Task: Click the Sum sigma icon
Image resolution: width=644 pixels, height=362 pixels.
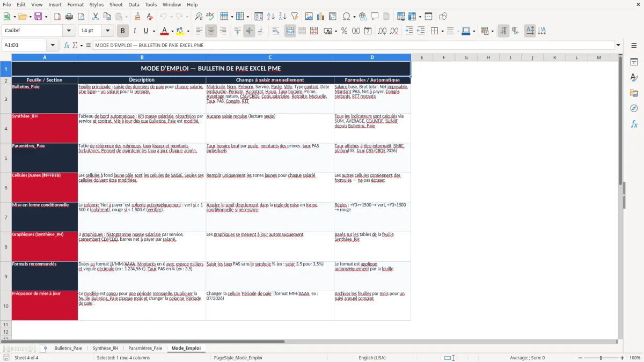Action: tap(75, 45)
